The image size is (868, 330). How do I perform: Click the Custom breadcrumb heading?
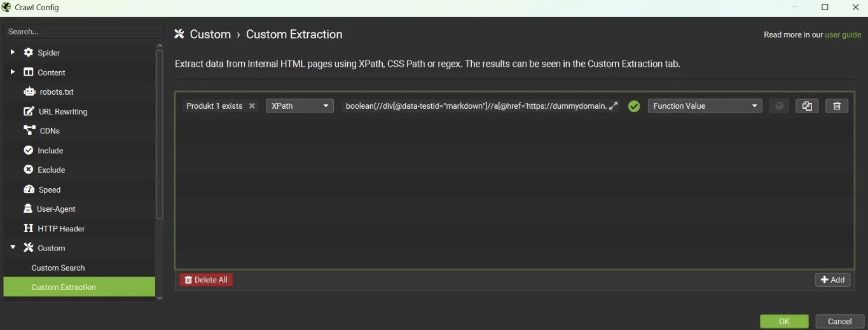click(x=210, y=34)
